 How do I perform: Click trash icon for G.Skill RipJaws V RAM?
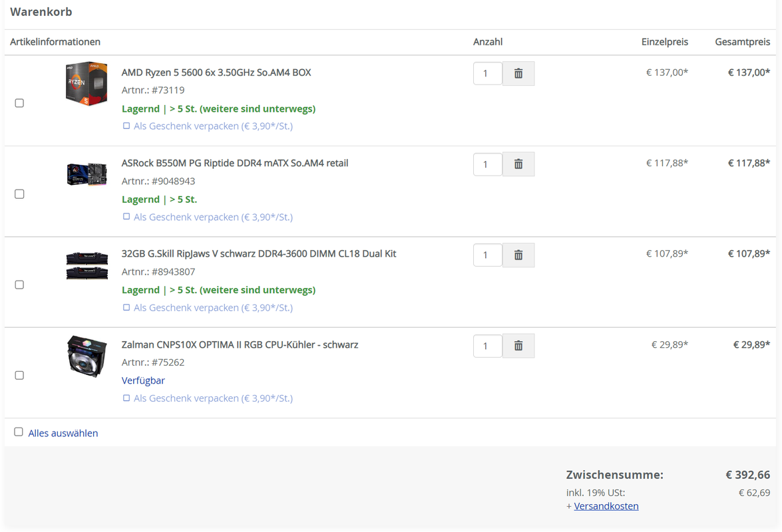[518, 255]
